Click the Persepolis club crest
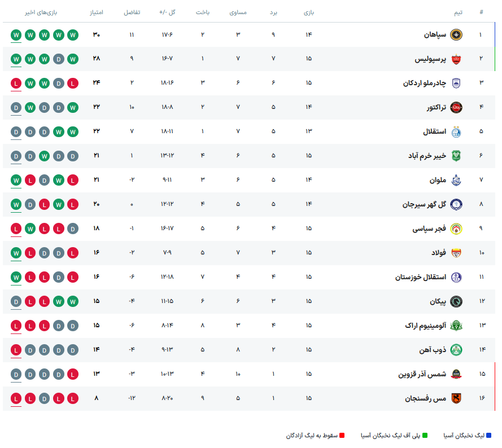The image size is (502, 448). [456, 59]
